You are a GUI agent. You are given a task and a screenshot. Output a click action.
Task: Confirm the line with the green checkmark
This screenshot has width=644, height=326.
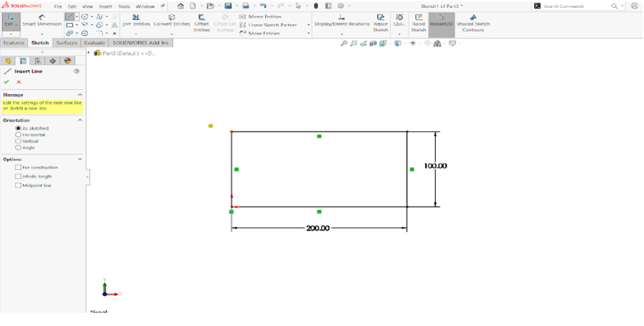coord(6,82)
